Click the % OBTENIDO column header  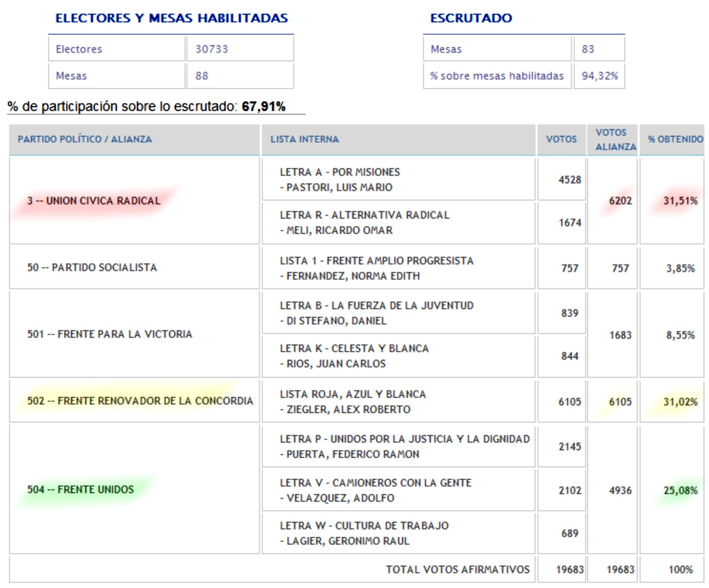click(675, 139)
